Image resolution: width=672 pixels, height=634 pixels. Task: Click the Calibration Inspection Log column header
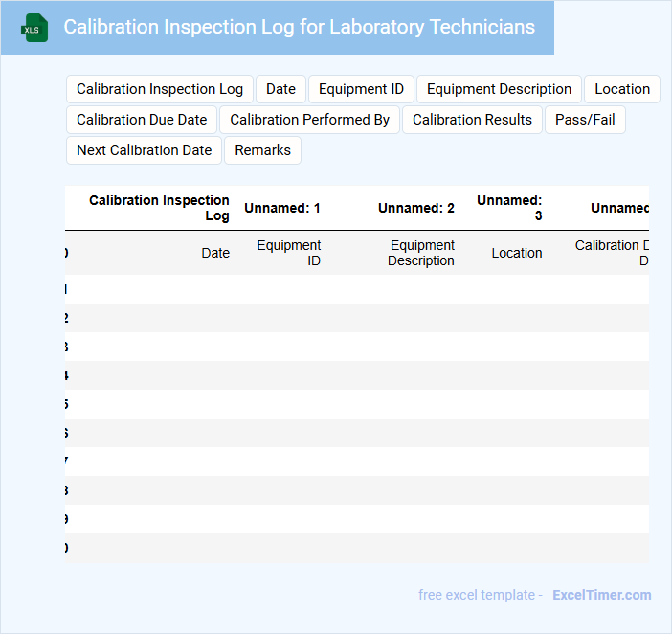(159, 208)
